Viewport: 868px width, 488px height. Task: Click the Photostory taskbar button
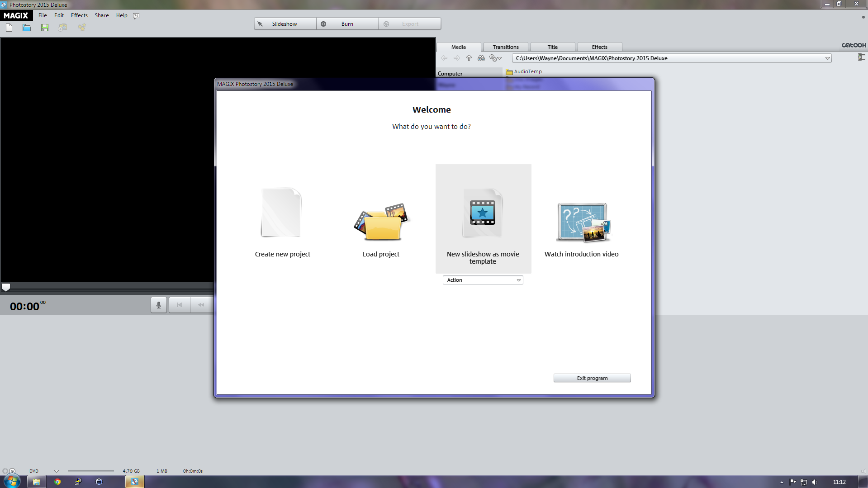pos(135,482)
